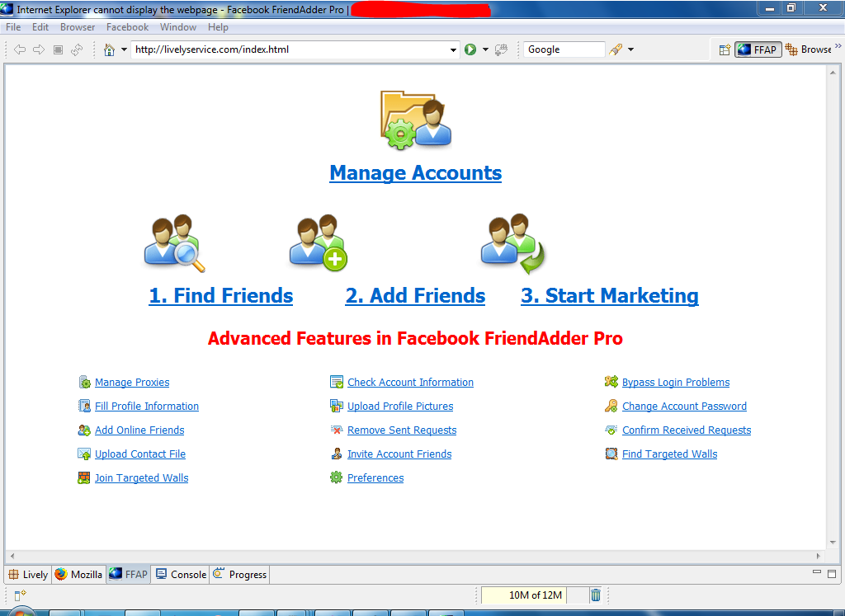Click the Remove Sent Requests icon
The height and width of the screenshot is (616, 845).
point(337,430)
